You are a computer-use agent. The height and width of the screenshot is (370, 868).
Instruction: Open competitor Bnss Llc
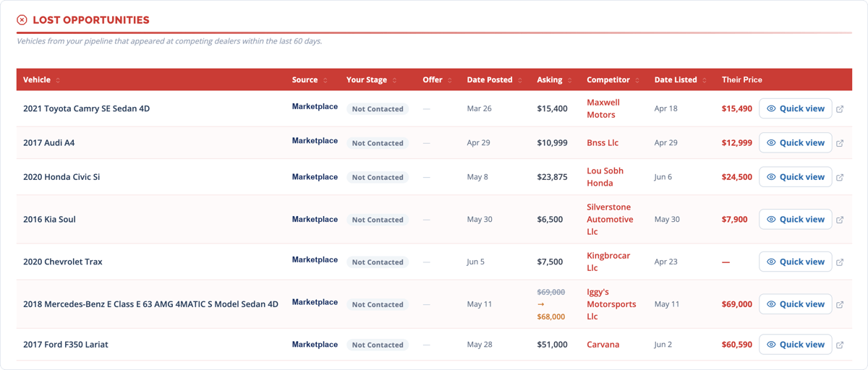(603, 142)
